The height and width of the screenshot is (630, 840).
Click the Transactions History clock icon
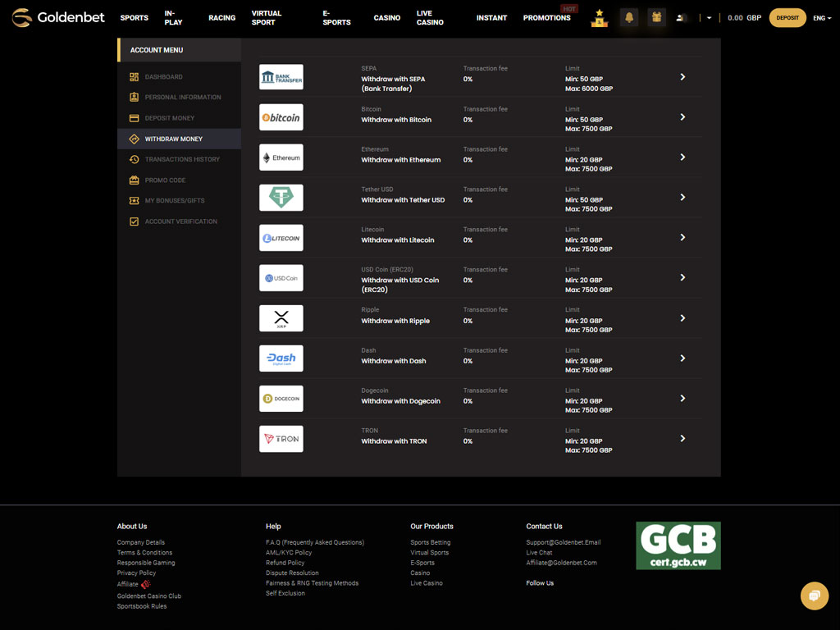pyautogui.click(x=134, y=159)
